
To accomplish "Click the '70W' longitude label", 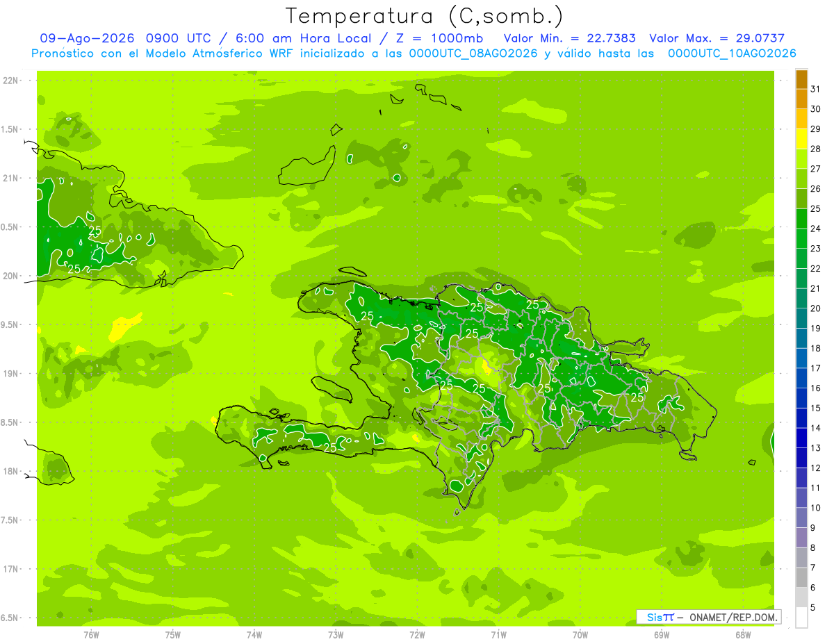I will (580, 634).
